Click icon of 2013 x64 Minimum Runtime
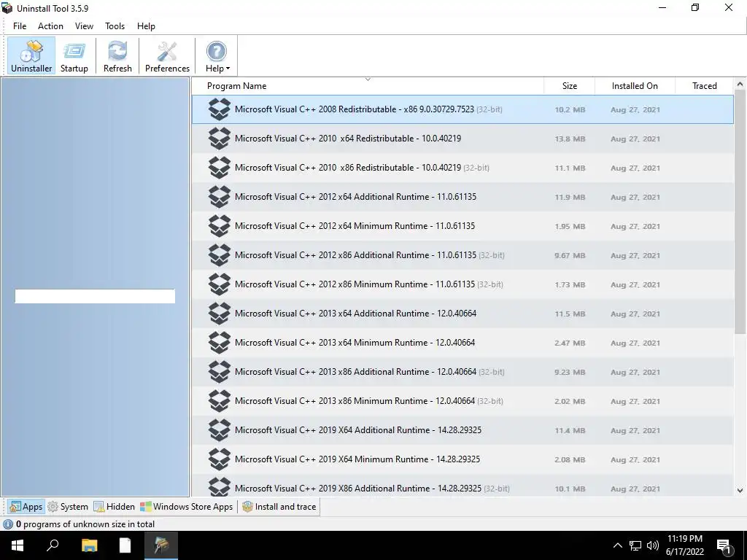Screen dimensions: 747x560 (x=220, y=343)
